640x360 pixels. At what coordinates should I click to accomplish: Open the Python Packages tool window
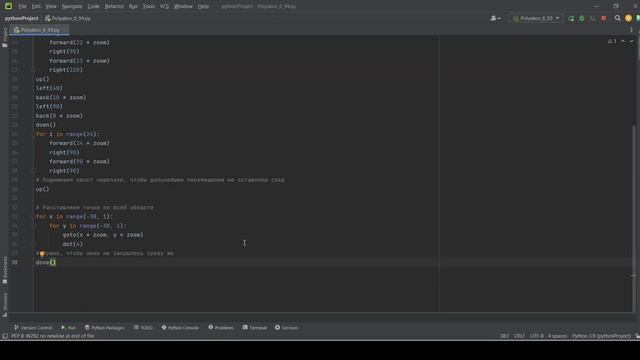[x=104, y=328]
